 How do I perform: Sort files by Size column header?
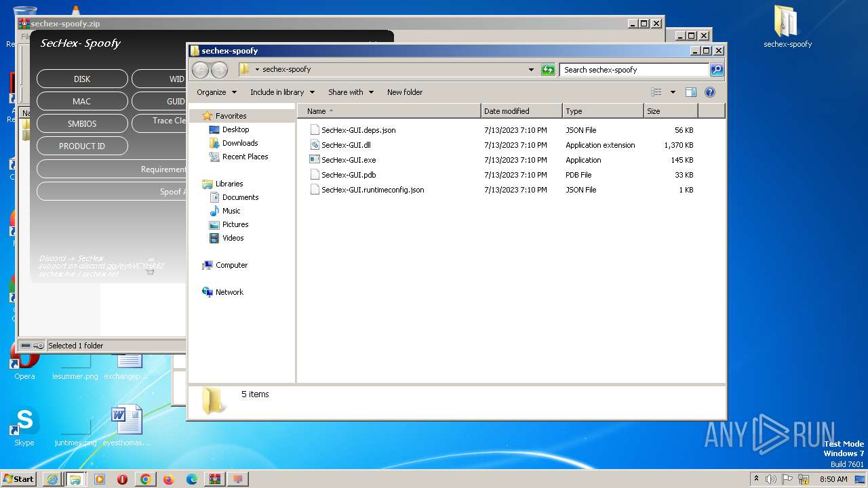[x=671, y=111]
